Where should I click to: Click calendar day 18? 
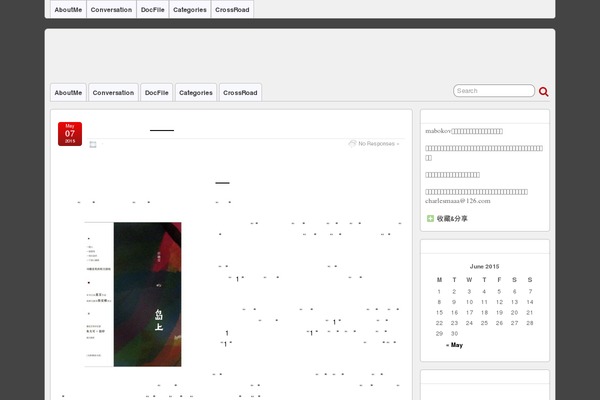pyautogui.click(x=484, y=312)
